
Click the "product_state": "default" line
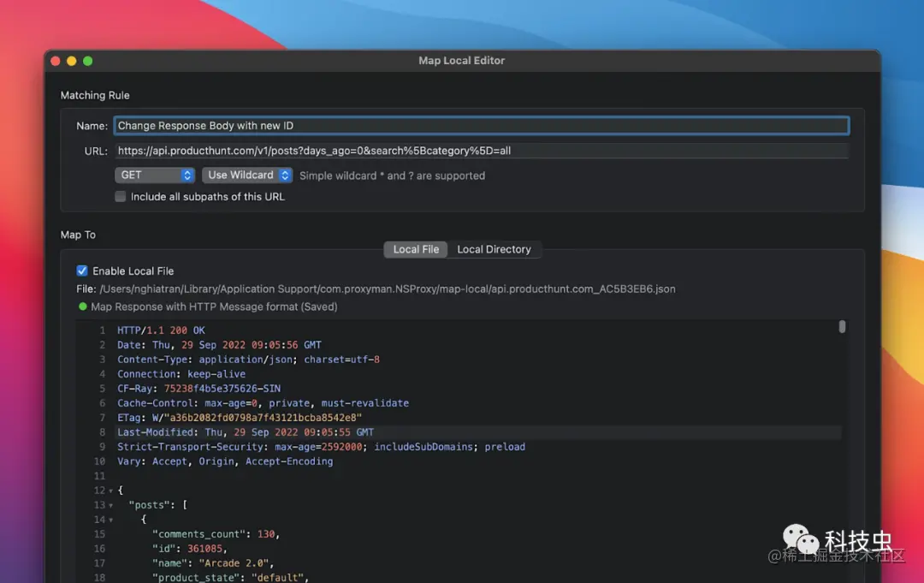point(230,577)
